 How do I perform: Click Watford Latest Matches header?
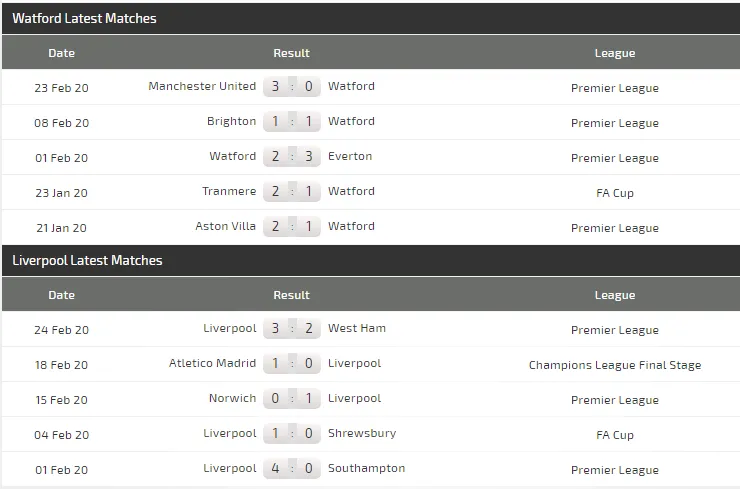click(84, 18)
